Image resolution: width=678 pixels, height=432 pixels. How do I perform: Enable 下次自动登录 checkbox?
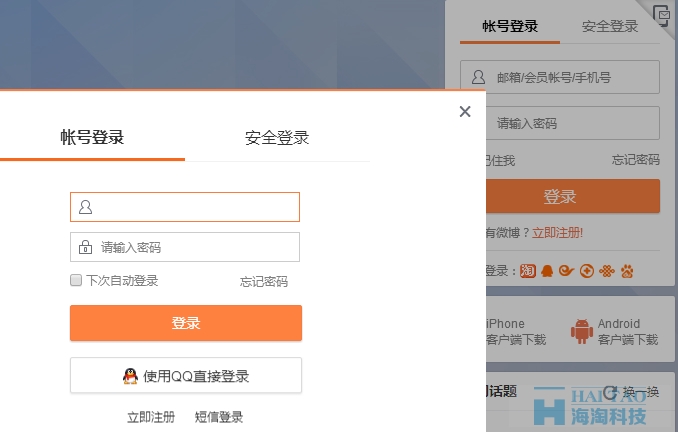76,281
